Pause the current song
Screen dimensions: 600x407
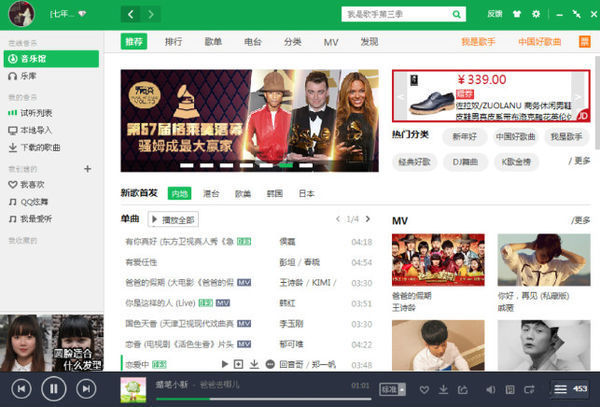click(54, 389)
